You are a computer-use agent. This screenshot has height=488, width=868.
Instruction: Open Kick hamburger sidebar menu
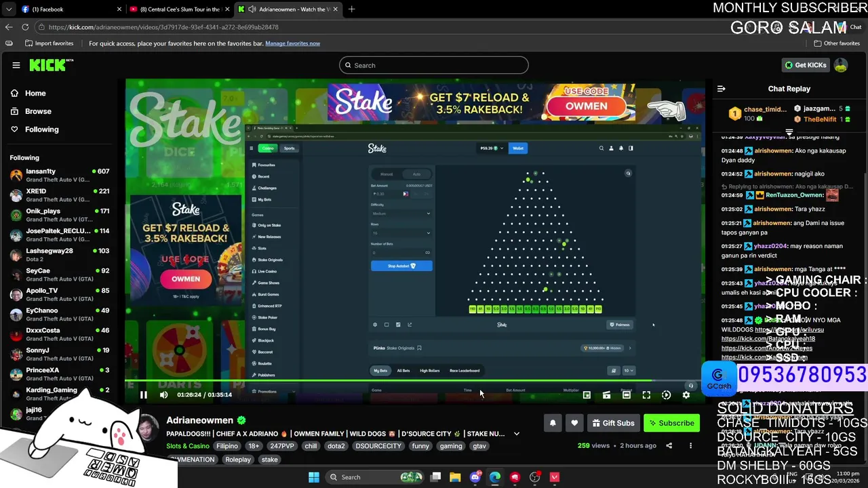coord(16,65)
